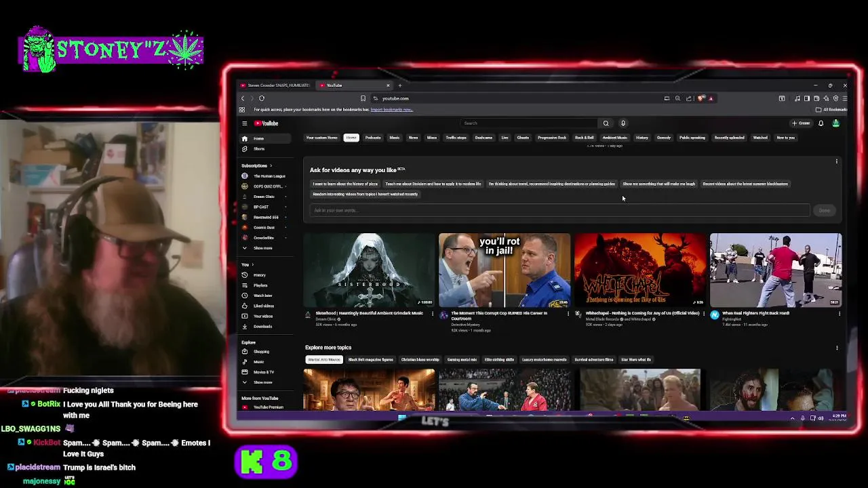Click the bookmark icon beside address bar
This screenshot has width=868, height=488.
[x=363, y=98]
